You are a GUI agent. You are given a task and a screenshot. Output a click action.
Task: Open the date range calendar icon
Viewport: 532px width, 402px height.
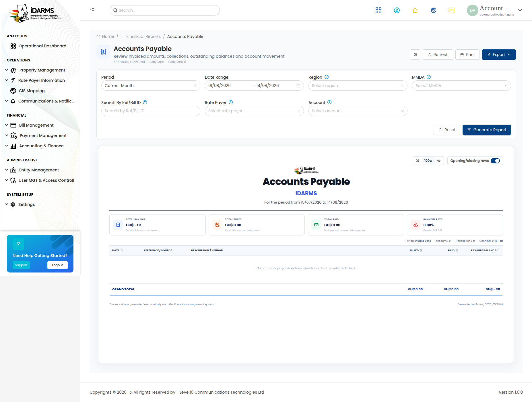coord(298,86)
